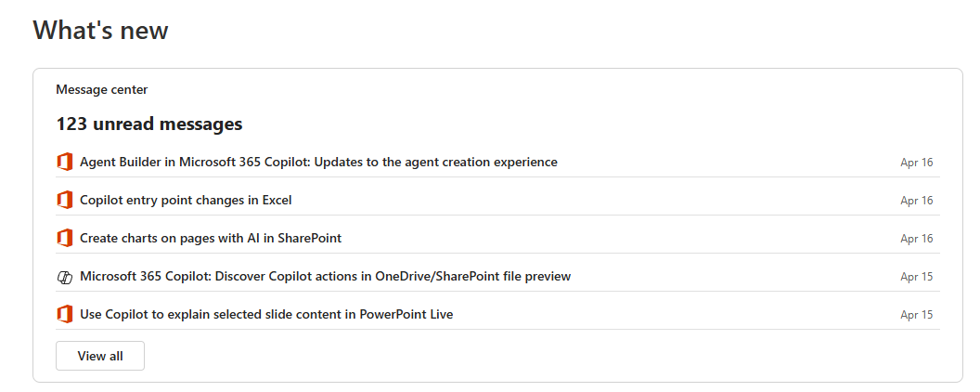The image size is (980, 392).
Task: Click the Apr 16 date on the Excel row
Action: point(916,201)
